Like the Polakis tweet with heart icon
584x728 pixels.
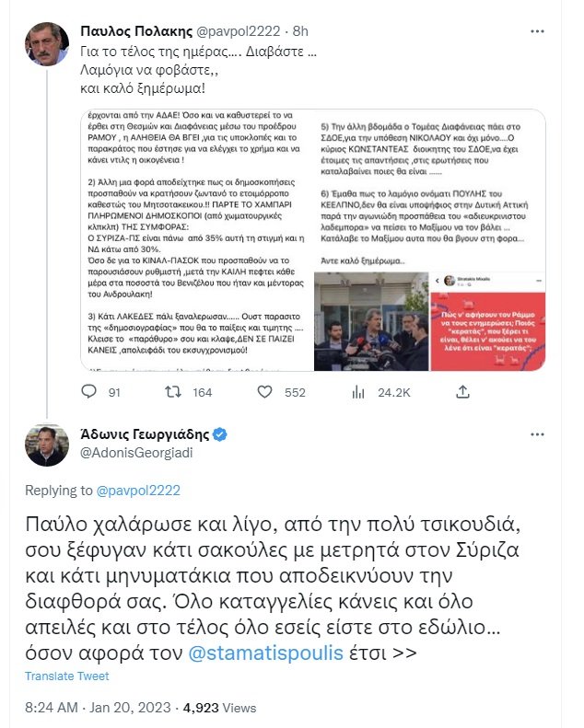[x=264, y=392]
